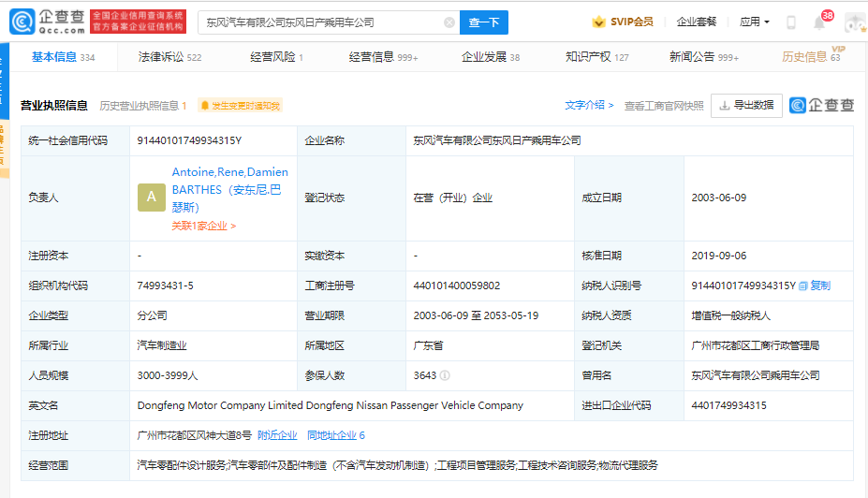The image size is (868, 498).
Task: Click the insured count info icon beside 3643
Action: [445, 375]
